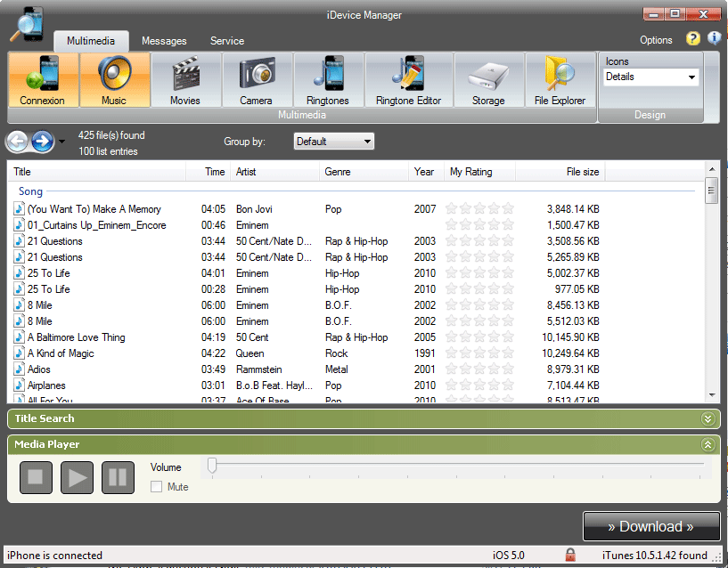The width and height of the screenshot is (728, 568).
Task: Sort by the File size column header
Action: [560, 172]
